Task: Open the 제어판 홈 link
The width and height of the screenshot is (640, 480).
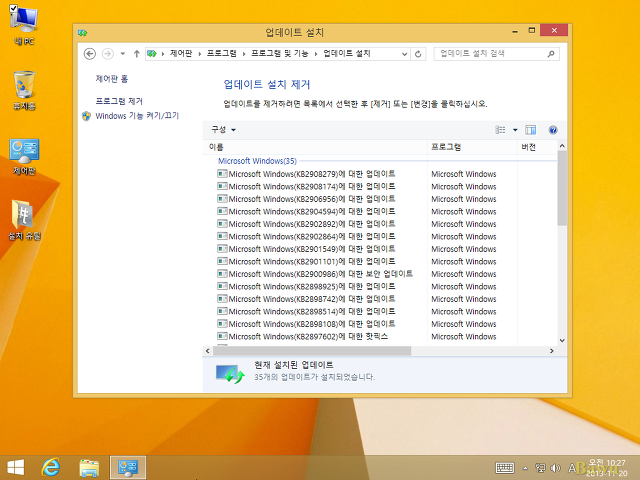Action: pyautogui.click(x=111, y=79)
